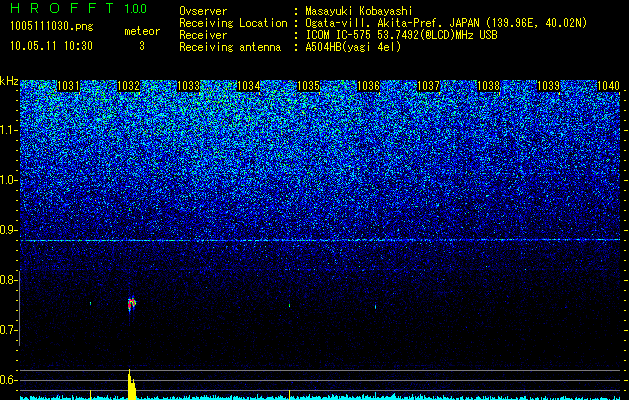Image resolution: width=629 pixels, height=400 pixels.
Task: Click the meteor count label
Action: (x=142, y=31)
